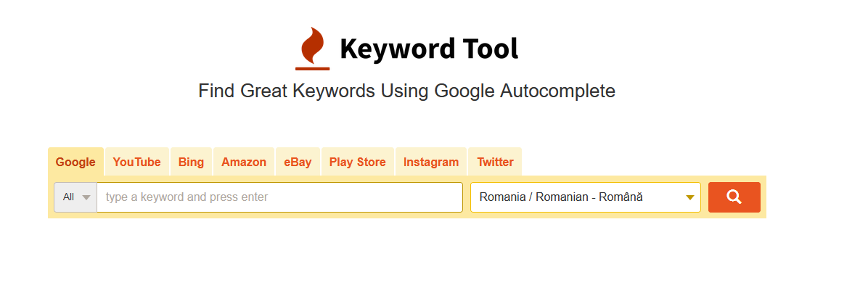Switch to the eBay tab
Image resolution: width=868 pixels, height=288 pixels.
point(298,162)
